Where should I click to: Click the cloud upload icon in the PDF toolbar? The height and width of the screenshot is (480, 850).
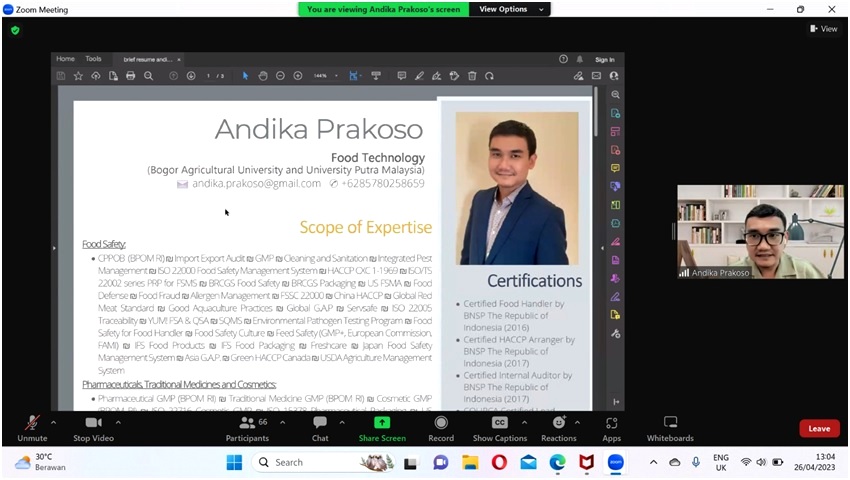click(x=95, y=76)
